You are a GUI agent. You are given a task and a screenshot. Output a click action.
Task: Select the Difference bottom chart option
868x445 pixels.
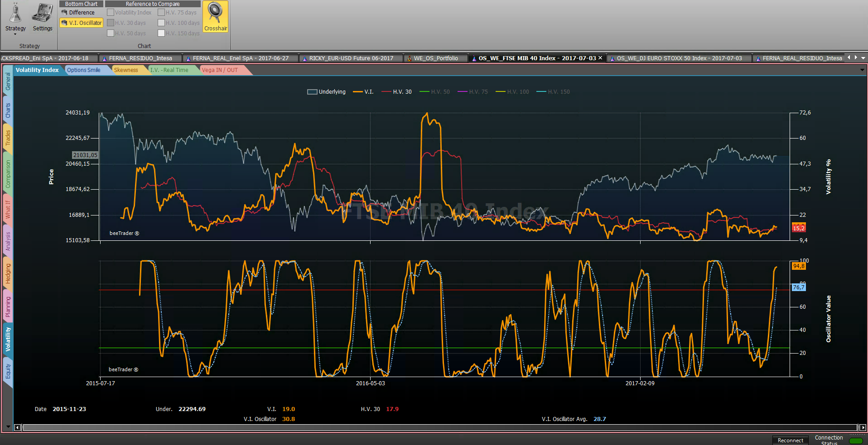82,13
